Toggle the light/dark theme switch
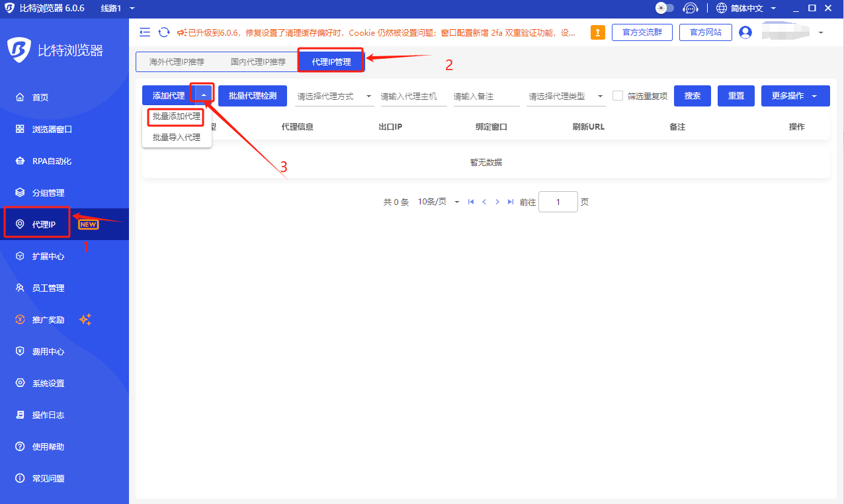 [664, 9]
